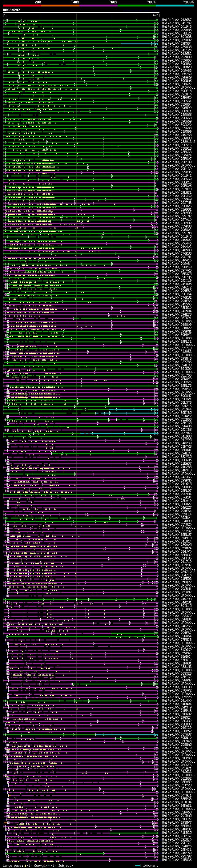Select label UniRef100_B9GF15
Viewport: 197px width, 868px height.
[x=177, y=91]
